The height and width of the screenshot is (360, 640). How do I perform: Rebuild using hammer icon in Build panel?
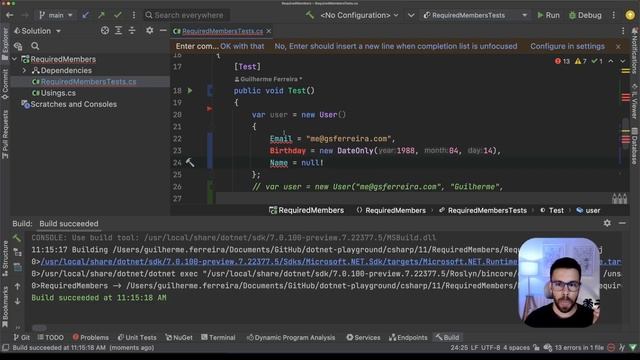tap(17, 238)
